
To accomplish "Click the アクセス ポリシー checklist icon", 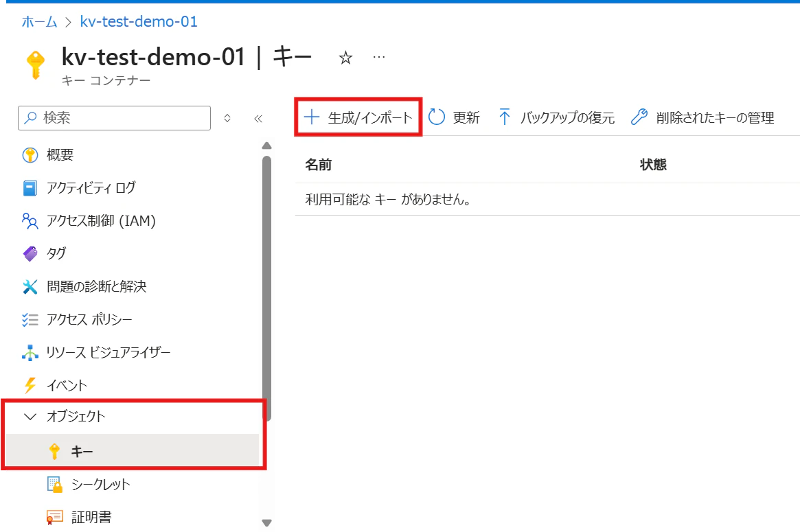I will 30,320.
